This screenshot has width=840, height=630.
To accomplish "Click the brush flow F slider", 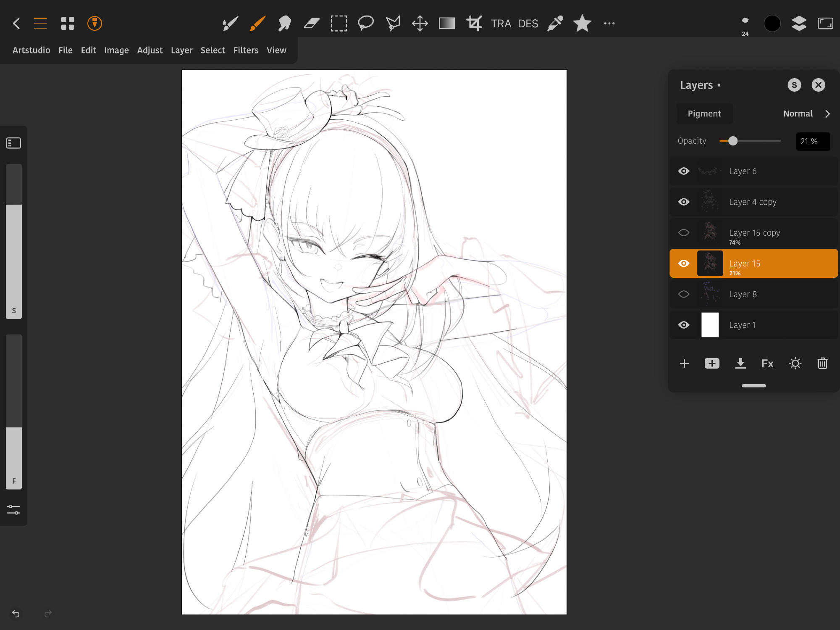I will click(14, 412).
